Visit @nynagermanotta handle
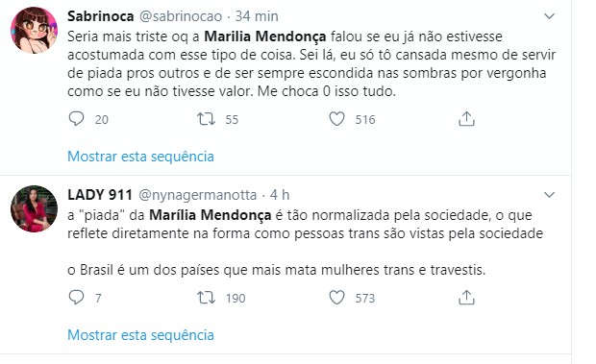Image resolution: width=596 pixels, height=364 pixels. 198,195
